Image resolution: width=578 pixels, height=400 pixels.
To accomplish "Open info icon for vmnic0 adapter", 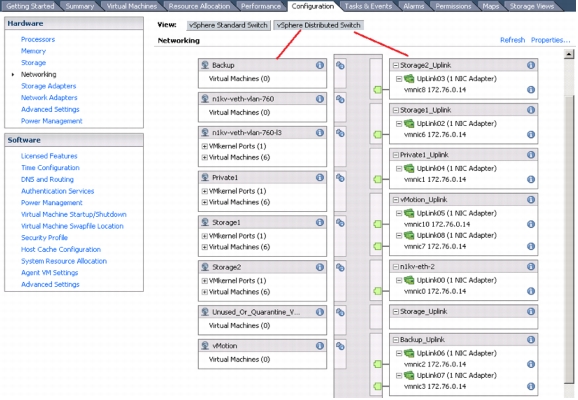I will [x=531, y=291].
